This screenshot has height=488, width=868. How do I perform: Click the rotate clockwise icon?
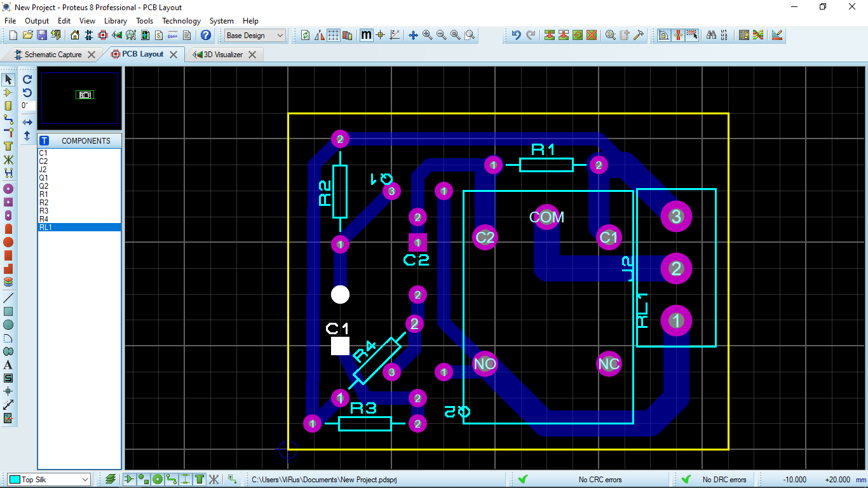pos(27,79)
